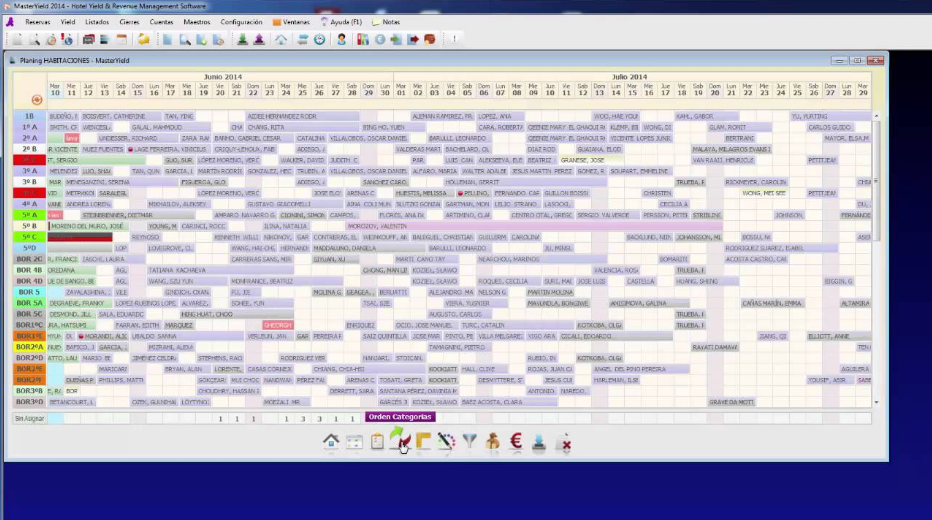Click the orange circle icon above room list
The height and width of the screenshot is (520, 932).
tap(37, 100)
